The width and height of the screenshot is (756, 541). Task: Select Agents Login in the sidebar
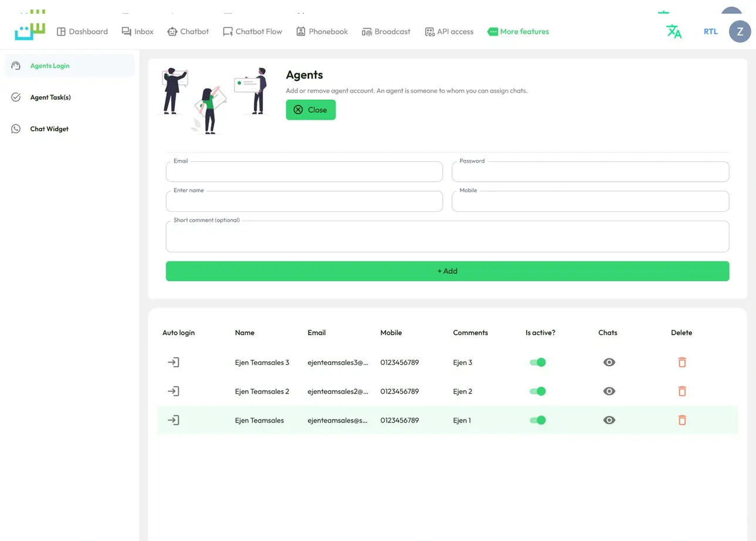(69, 66)
